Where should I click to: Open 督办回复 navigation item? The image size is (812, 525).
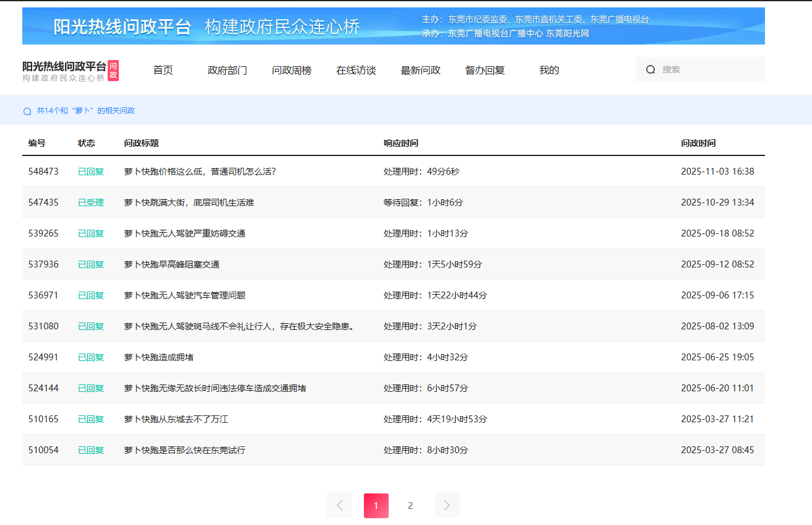tap(485, 71)
